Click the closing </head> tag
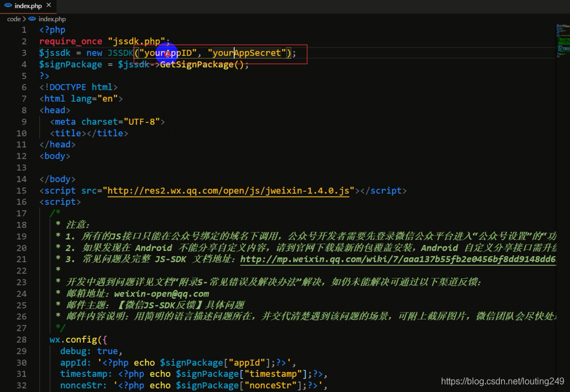570x392 pixels. click(57, 144)
